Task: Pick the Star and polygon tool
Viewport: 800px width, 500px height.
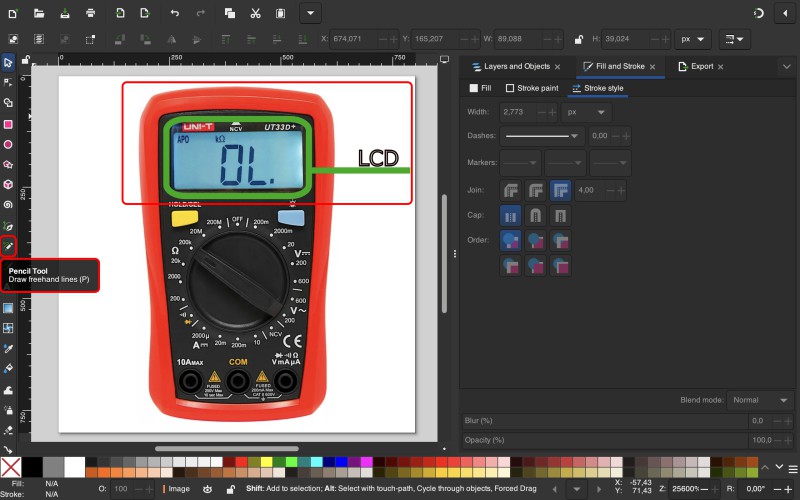Action: pos(8,165)
